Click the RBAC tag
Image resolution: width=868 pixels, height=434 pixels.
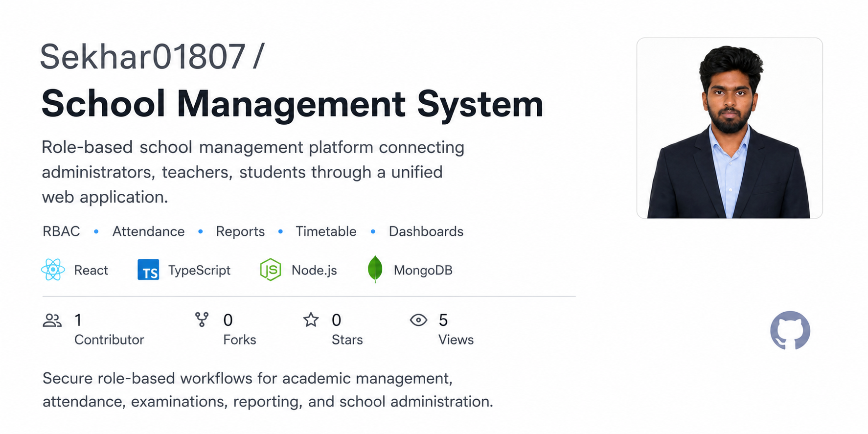(x=61, y=231)
